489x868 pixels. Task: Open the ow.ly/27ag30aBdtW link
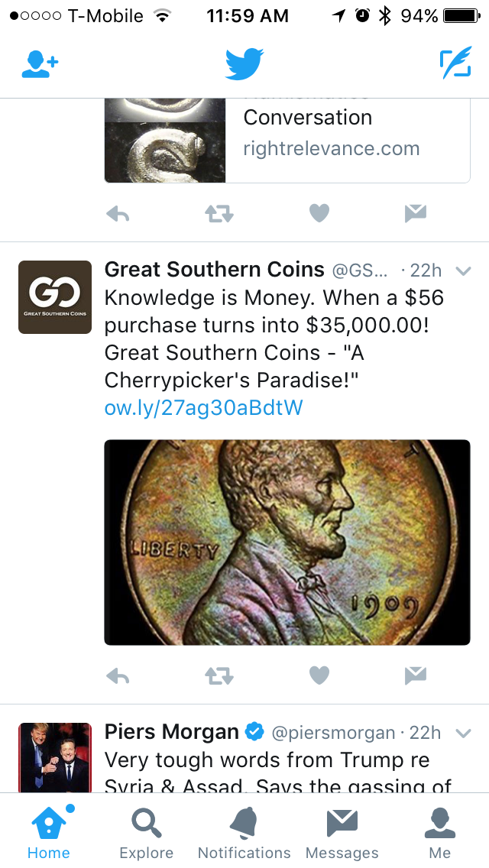203,408
